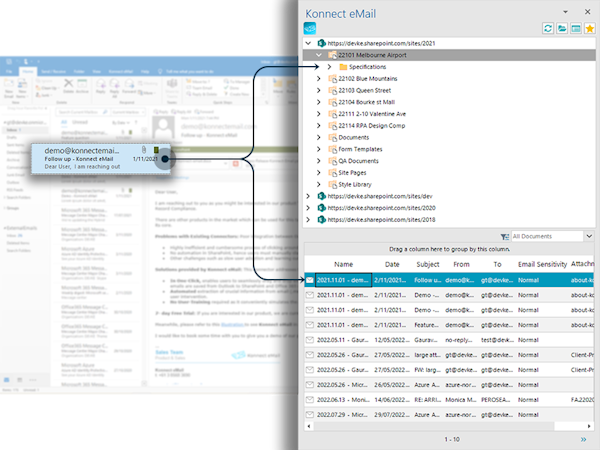Screen dimensions: 600x450
Task: Click attachment paperclip on highlighted Outlook email
Action: pos(144,150)
